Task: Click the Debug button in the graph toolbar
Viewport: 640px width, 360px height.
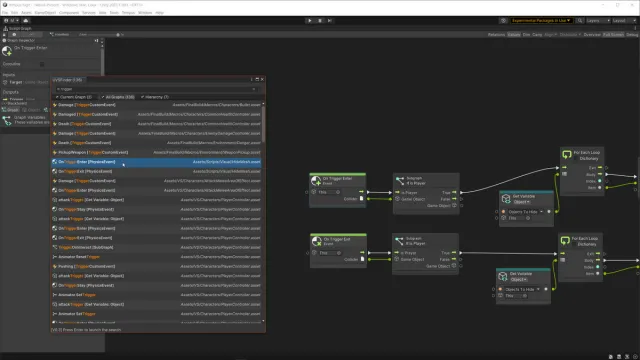Action: coord(632,35)
